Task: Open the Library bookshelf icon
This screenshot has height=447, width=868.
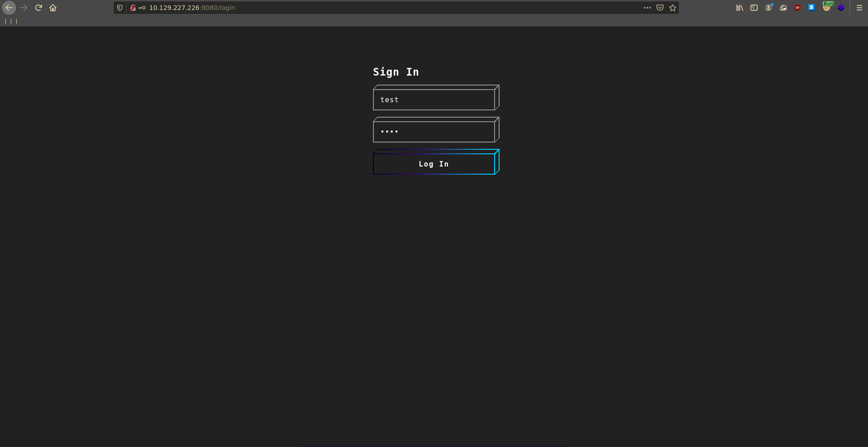Action: click(x=740, y=8)
